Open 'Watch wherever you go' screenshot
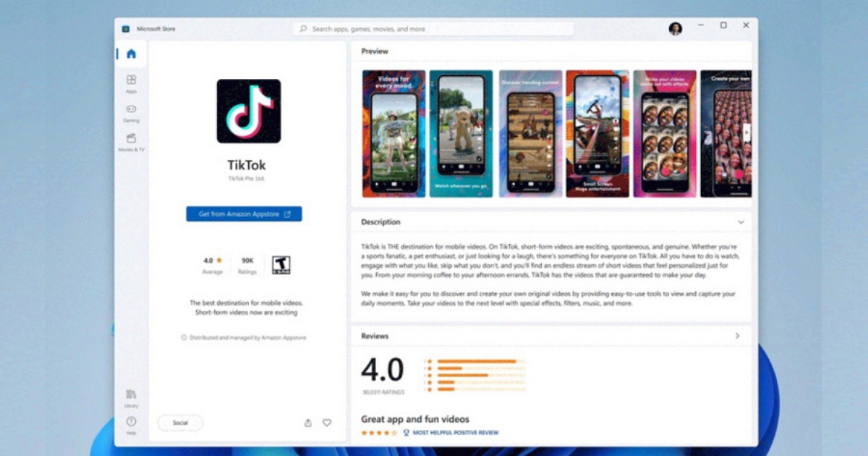The width and height of the screenshot is (868, 456). tap(461, 133)
